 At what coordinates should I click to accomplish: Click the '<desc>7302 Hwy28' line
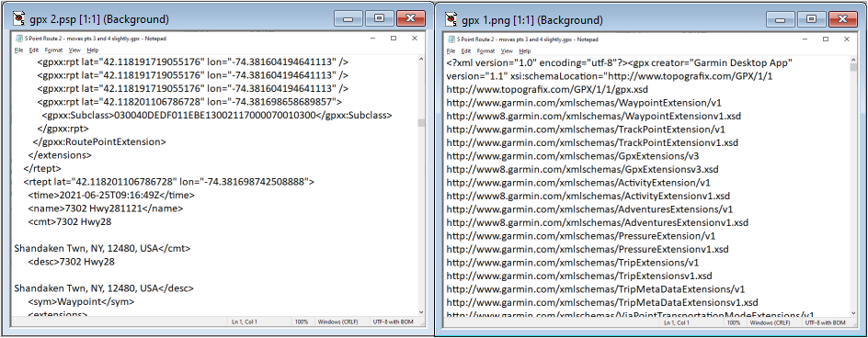(x=72, y=262)
